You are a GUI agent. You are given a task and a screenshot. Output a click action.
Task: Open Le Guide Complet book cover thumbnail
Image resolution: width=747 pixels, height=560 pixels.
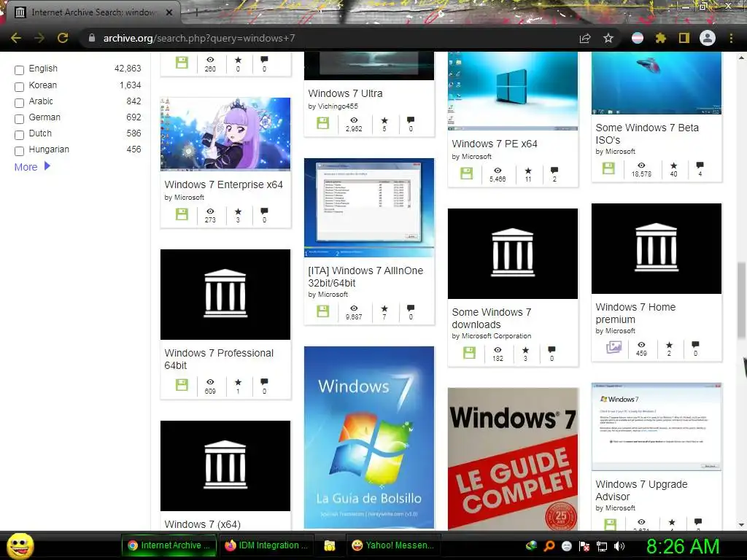[x=513, y=459]
